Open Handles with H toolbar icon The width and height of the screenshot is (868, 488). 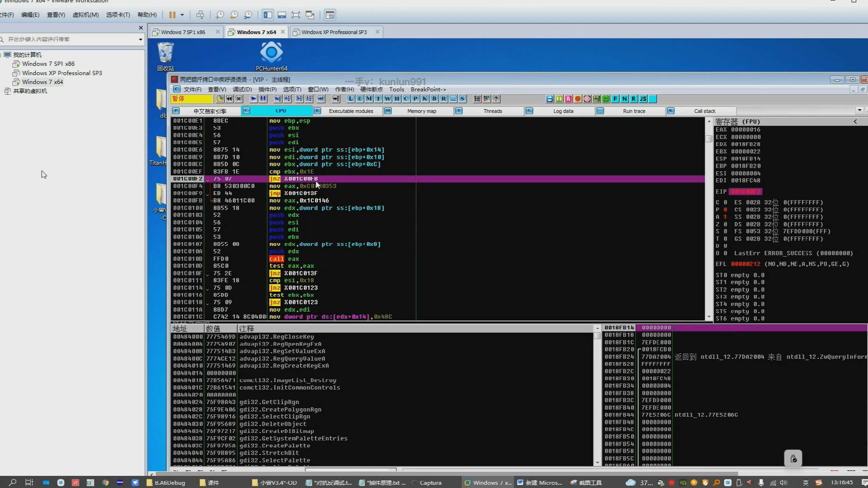pos(397,99)
